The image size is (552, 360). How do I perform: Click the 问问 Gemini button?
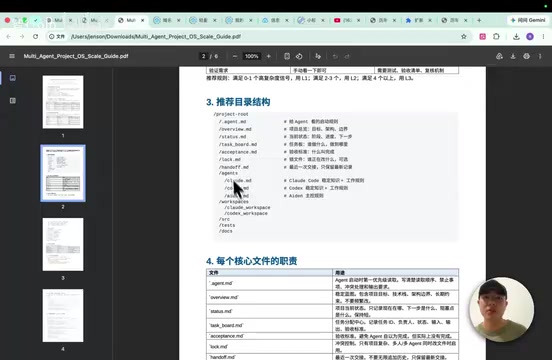[x=528, y=20]
